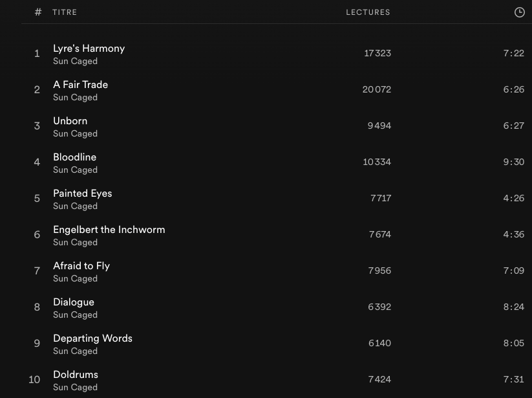This screenshot has height=398, width=532.
Task: Click the Doldrums song title
Action: tap(76, 375)
